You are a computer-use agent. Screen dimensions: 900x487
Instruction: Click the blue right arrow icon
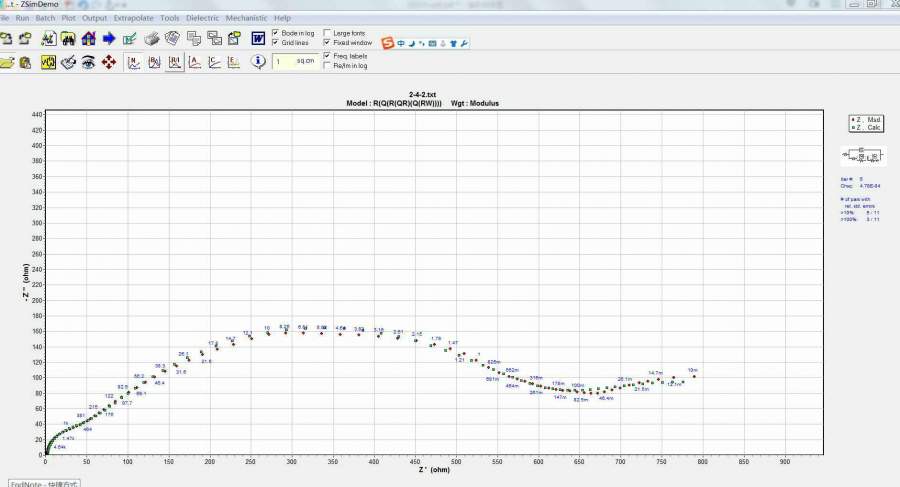pos(110,39)
